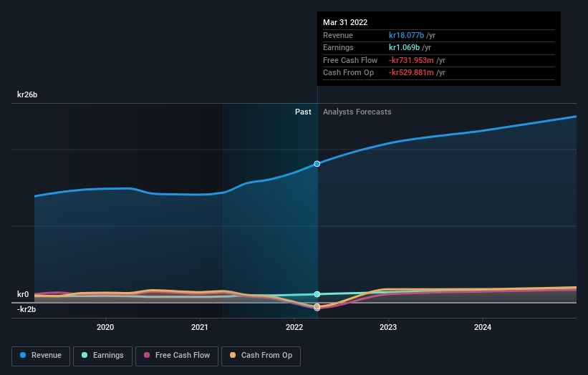Click the 2020 x-axis label

tap(105, 327)
